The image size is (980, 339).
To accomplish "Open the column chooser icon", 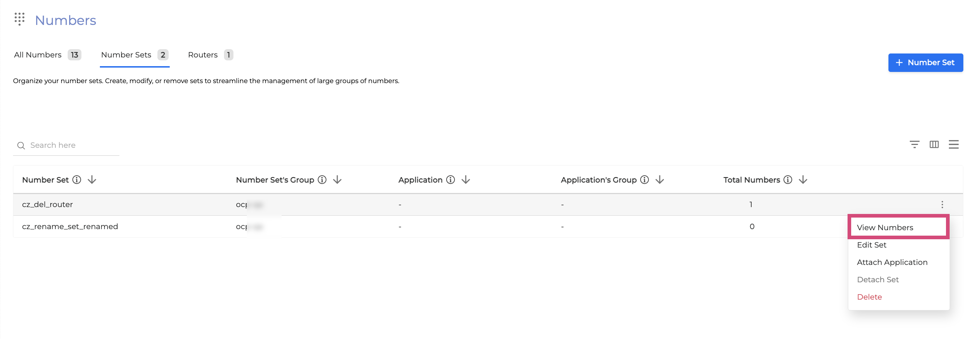I will [x=934, y=145].
